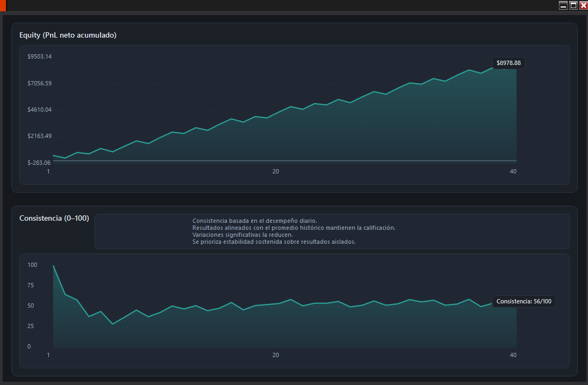The height and width of the screenshot is (385, 588).
Task: Close the window with red X
Action: point(583,5)
